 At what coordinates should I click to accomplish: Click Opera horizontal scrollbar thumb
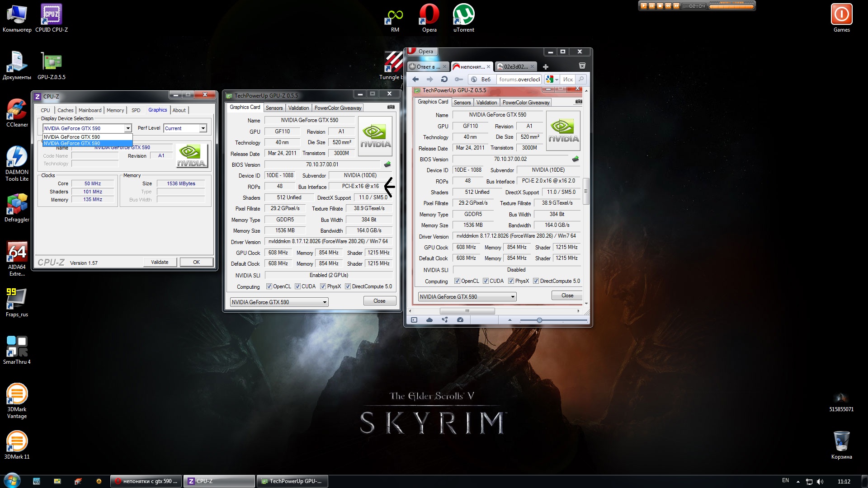point(467,311)
